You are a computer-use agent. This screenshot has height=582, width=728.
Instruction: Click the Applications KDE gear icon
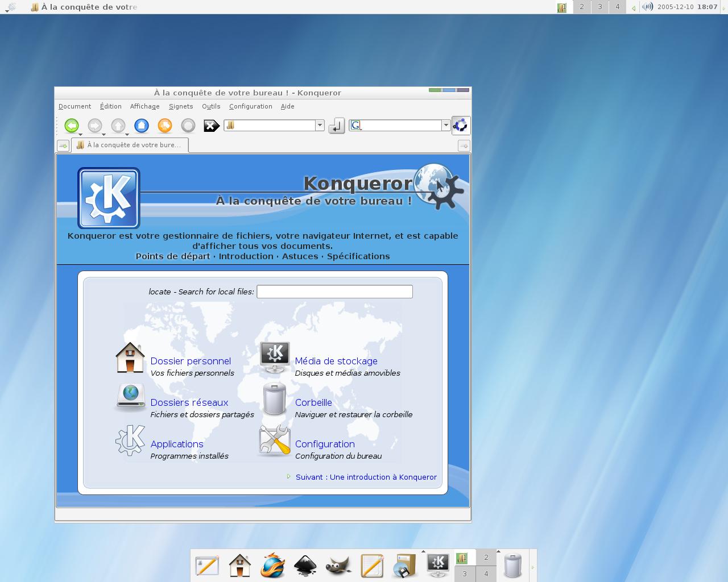click(x=130, y=440)
